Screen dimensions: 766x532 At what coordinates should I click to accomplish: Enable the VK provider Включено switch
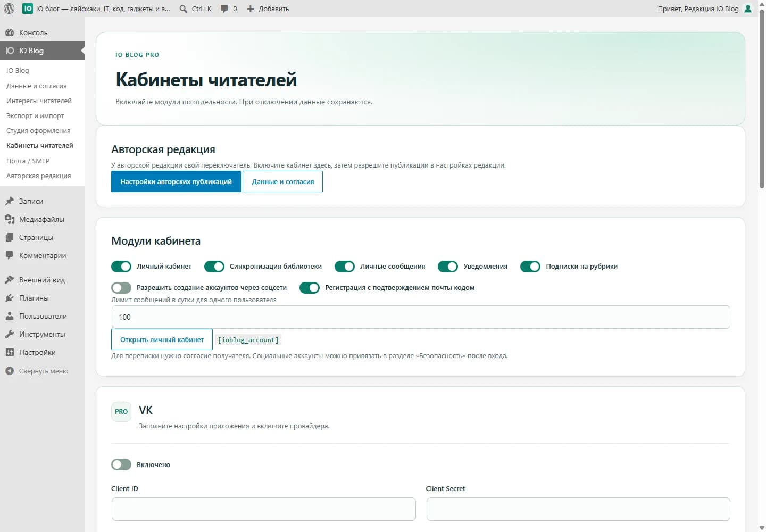tap(121, 464)
